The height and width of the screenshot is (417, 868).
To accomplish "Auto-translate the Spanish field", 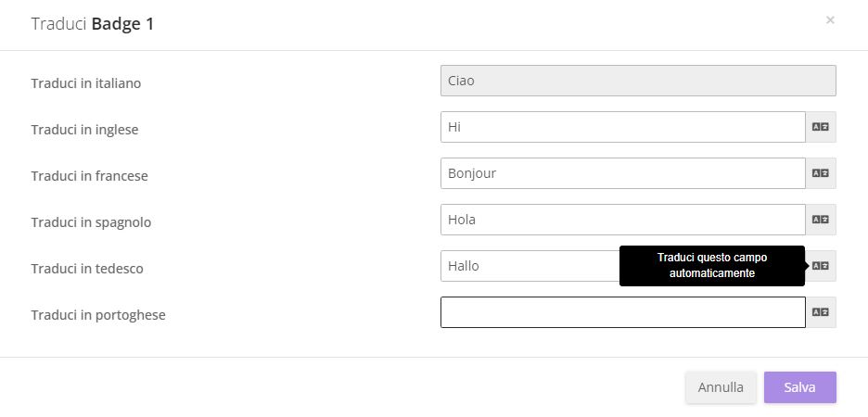I will 821,220.
